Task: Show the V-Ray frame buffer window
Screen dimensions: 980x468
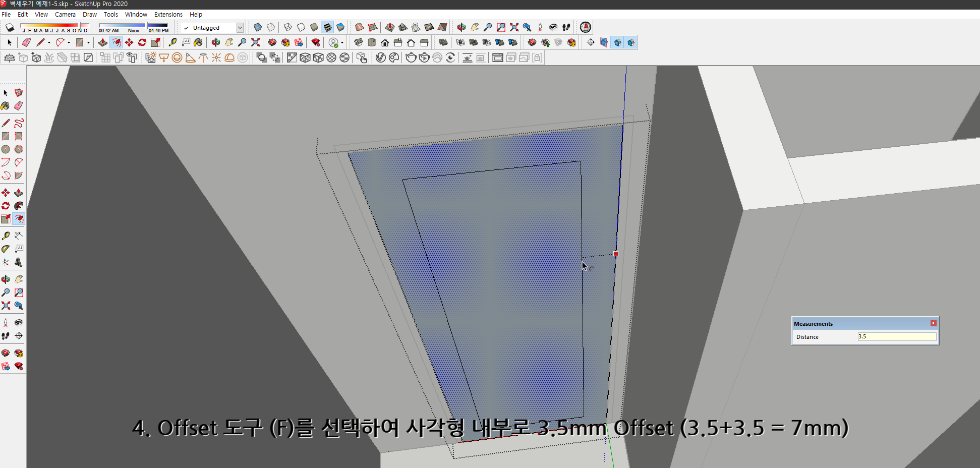Action: click(498, 57)
